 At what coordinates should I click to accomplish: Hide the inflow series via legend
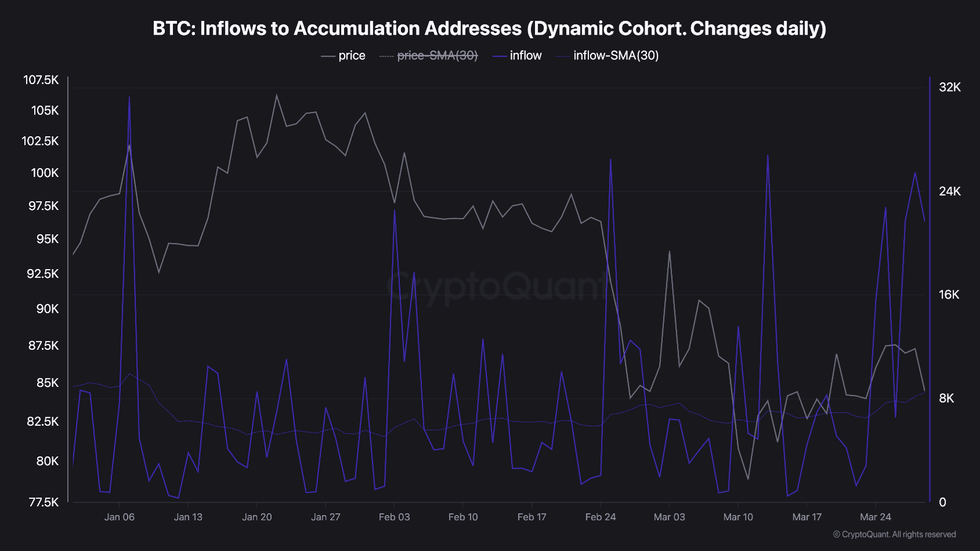pos(517,56)
